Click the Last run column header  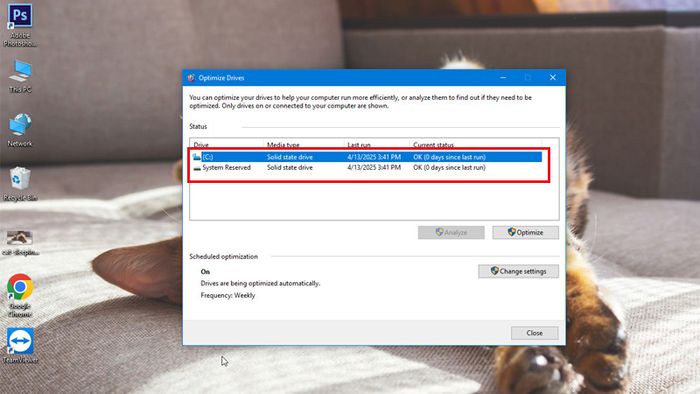pos(359,145)
